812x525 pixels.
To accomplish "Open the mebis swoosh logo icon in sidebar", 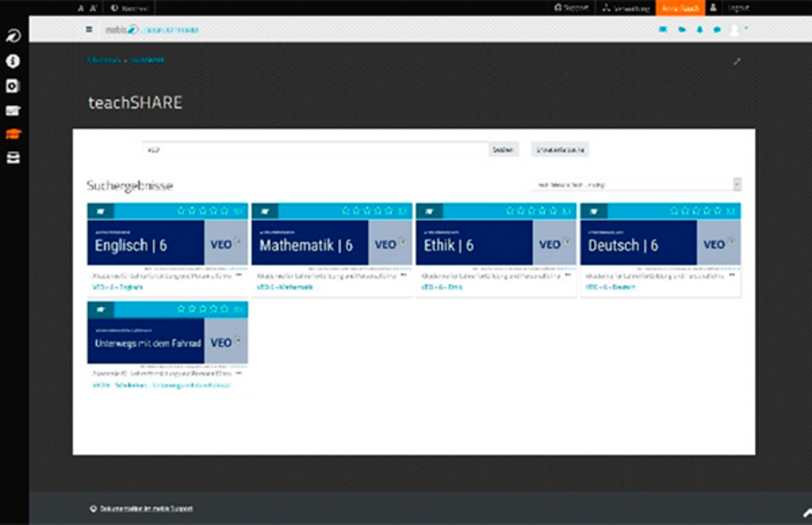I will point(13,35).
